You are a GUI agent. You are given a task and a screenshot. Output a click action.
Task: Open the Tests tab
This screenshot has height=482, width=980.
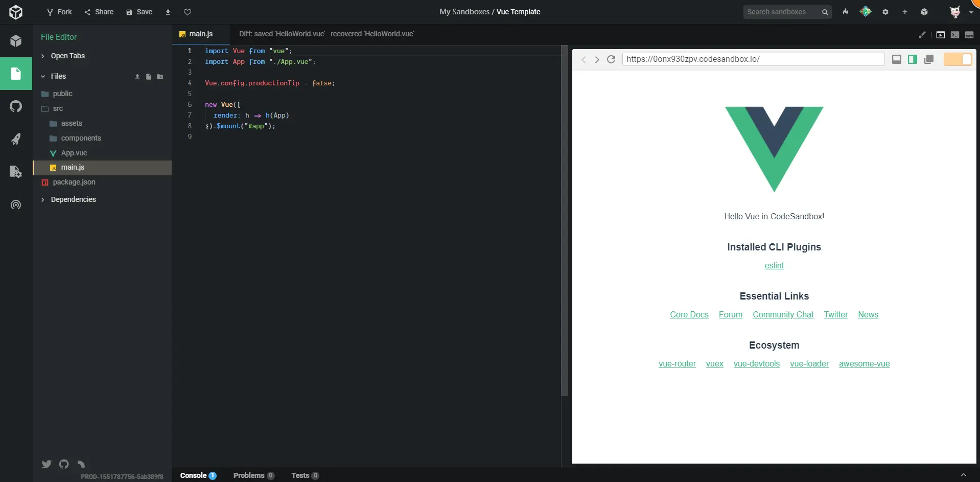coord(305,475)
